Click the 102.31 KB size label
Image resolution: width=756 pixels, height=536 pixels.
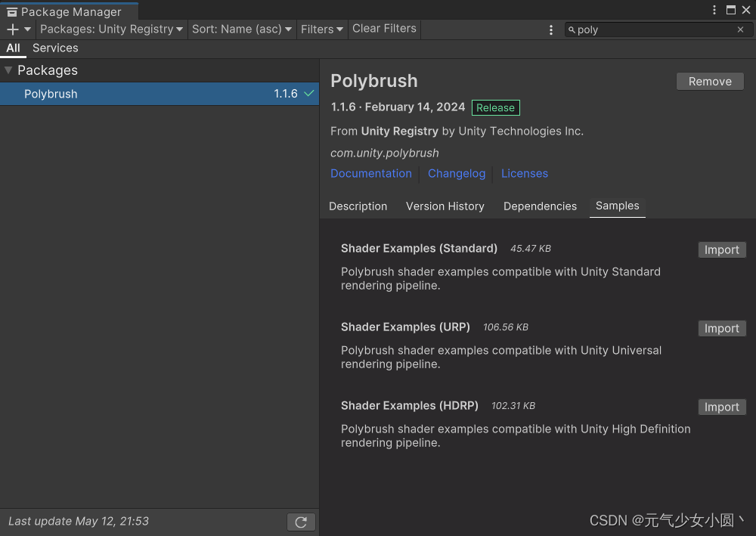tap(513, 406)
